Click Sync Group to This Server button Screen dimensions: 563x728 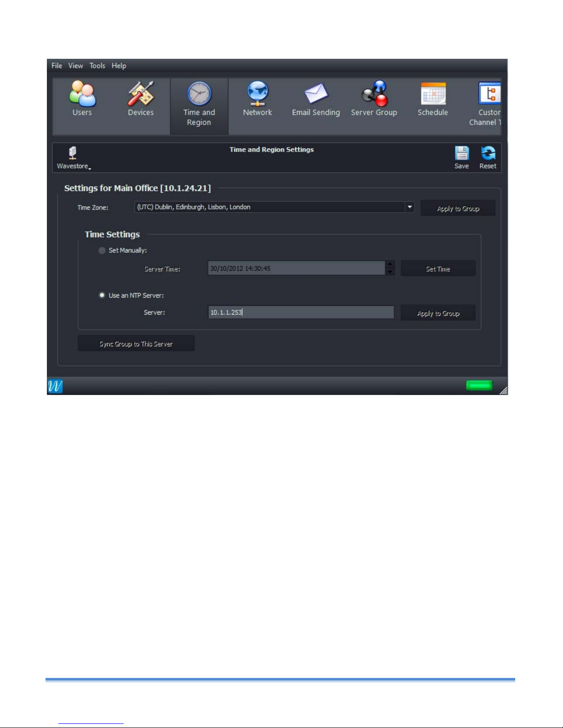pyautogui.click(x=136, y=344)
